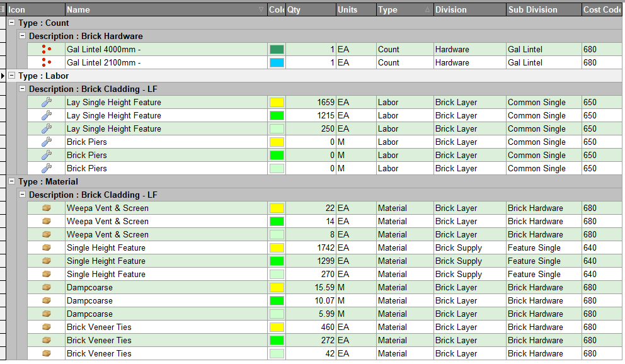Click box icon of first Single Height Feature material
The height and width of the screenshot is (364, 625).
point(46,247)
